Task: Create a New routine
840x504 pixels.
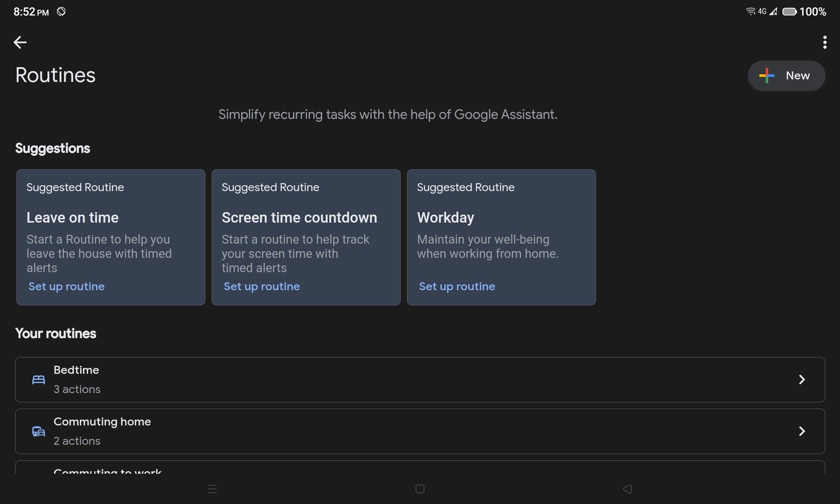Action: (797, 76)
